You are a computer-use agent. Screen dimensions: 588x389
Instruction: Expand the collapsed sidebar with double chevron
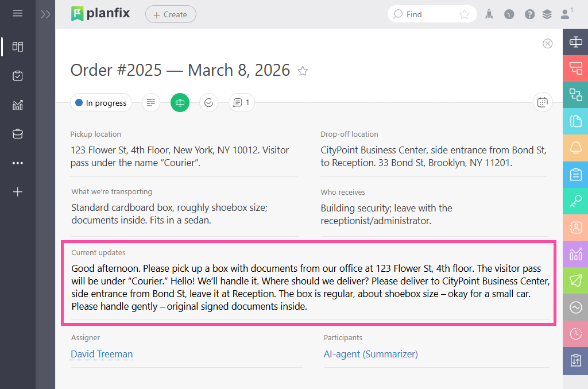[x=45, y=14]
